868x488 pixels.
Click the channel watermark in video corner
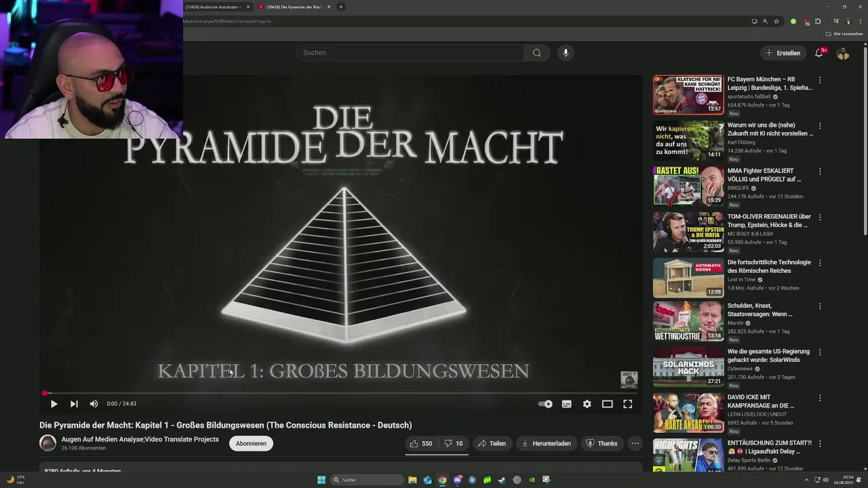pos(629,380)
